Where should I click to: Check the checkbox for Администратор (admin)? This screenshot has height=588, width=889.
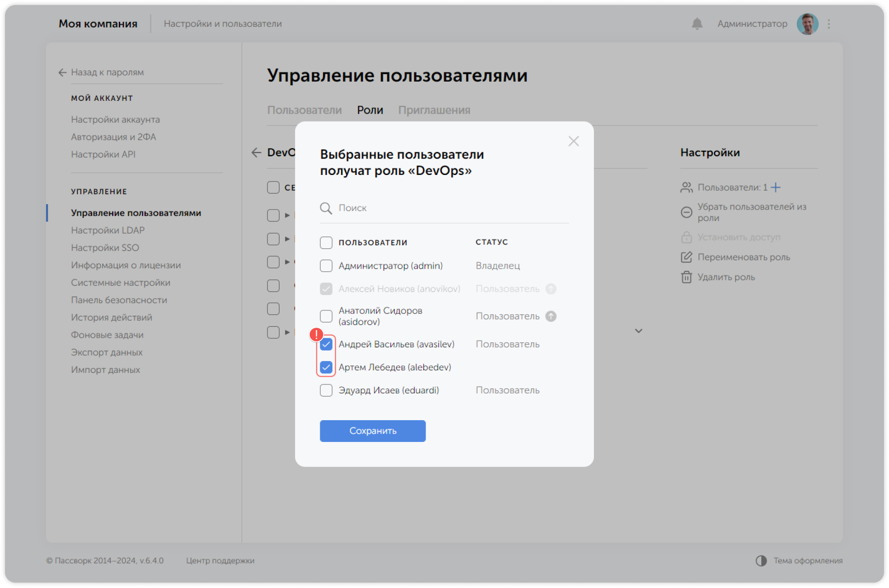[326, 265]
